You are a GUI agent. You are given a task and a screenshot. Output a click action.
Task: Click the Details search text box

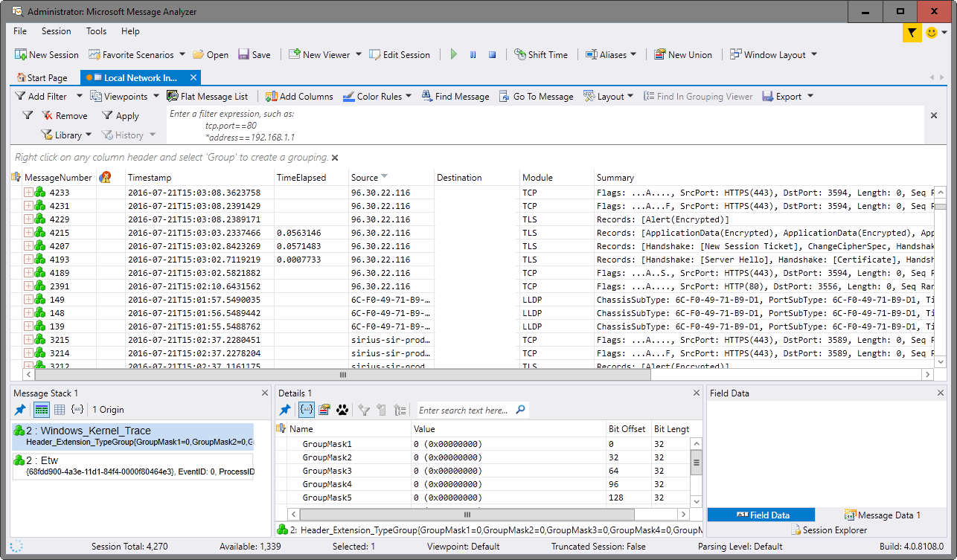pos(465,410)
